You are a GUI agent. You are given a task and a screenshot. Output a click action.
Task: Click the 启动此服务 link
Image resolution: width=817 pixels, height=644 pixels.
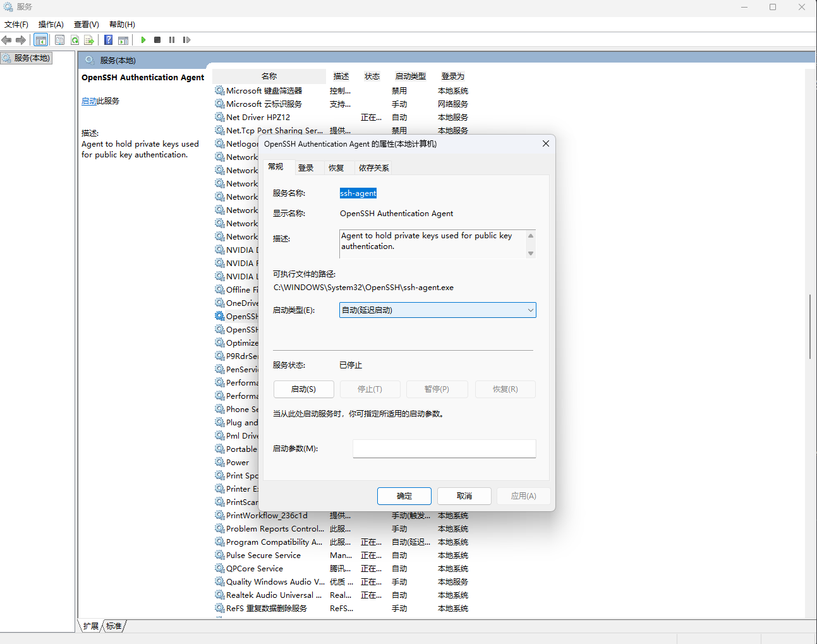coord(100,100)
